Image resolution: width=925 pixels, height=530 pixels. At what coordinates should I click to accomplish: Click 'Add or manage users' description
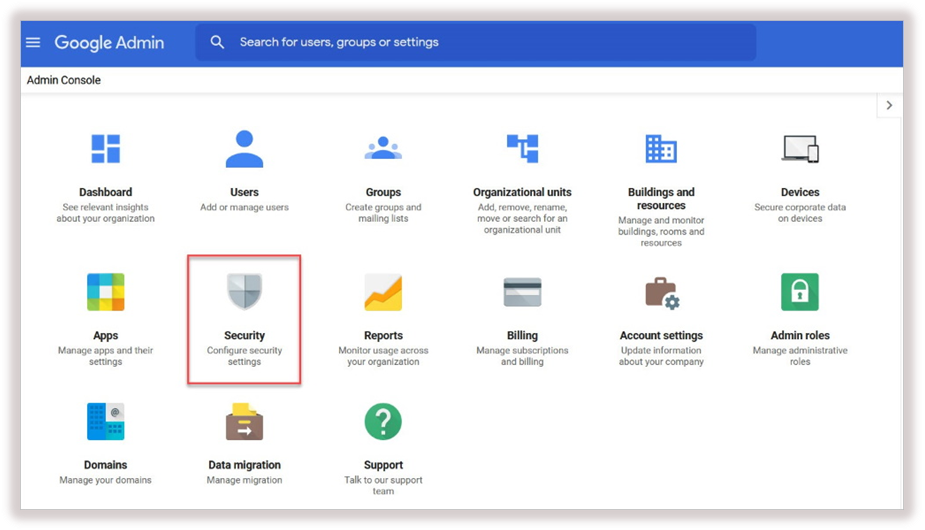click(244, 207)
